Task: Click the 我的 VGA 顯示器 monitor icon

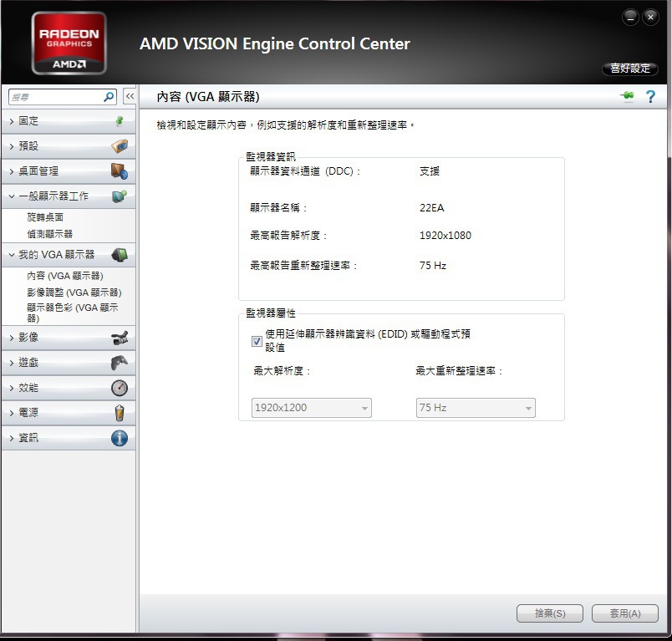Action: [120, 255]
